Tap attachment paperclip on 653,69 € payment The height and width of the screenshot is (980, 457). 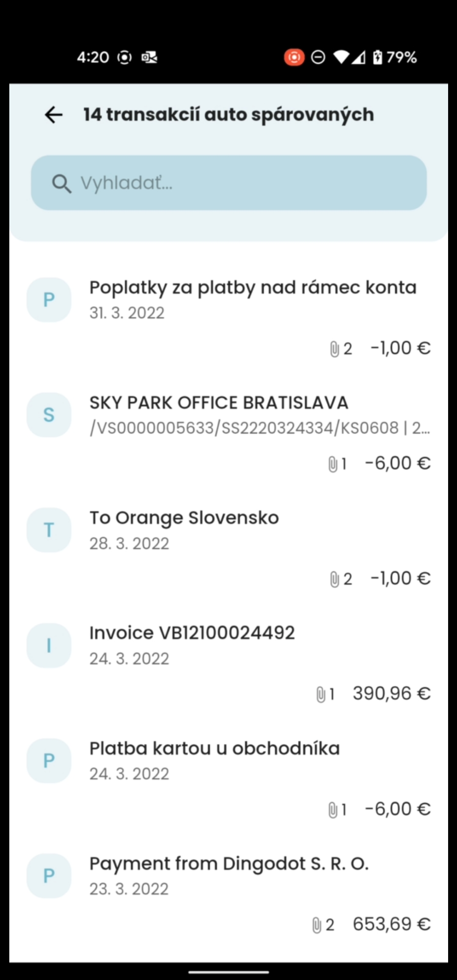[317, 925]
